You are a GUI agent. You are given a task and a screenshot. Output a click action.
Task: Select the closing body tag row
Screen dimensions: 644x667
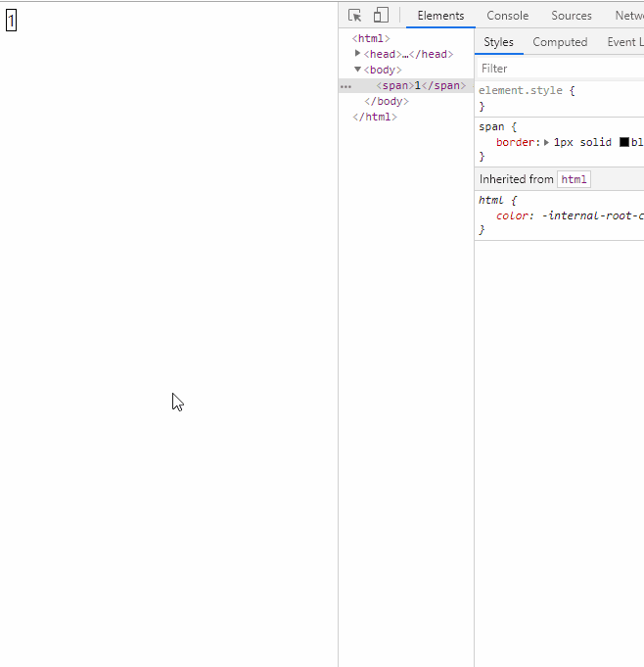(387, 101)
